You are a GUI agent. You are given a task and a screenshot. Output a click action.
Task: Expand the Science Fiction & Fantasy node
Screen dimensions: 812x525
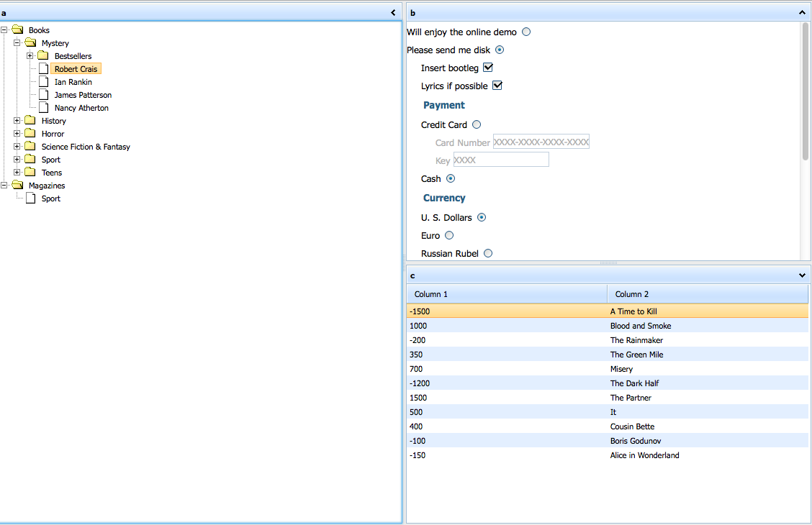(17, 147)
